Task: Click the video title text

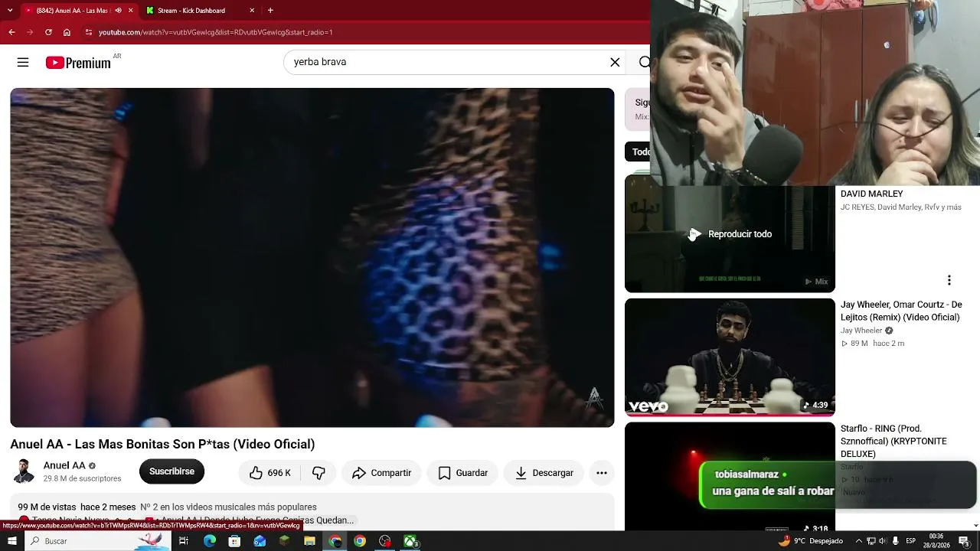Action: [x=162, y=444]
